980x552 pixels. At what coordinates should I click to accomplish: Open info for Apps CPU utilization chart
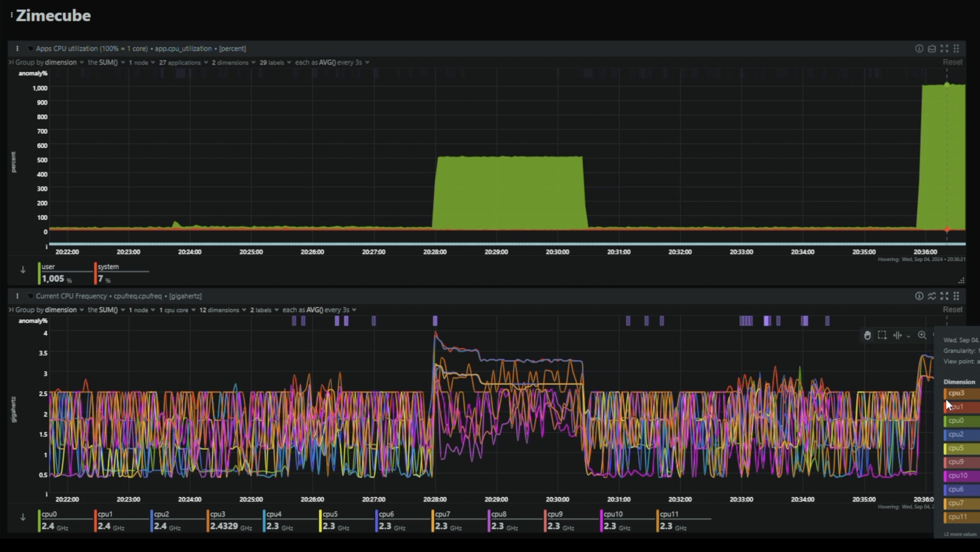click(919, 49)
